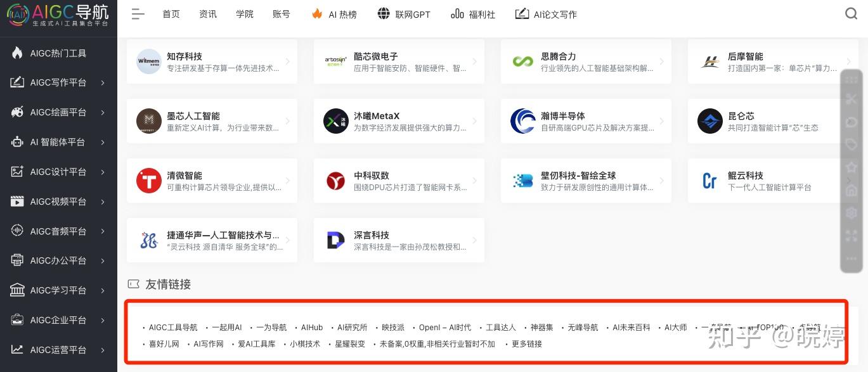Click the sound-wave icon for AIGC音频平台
868x372 pixels.
pos(18,231)
